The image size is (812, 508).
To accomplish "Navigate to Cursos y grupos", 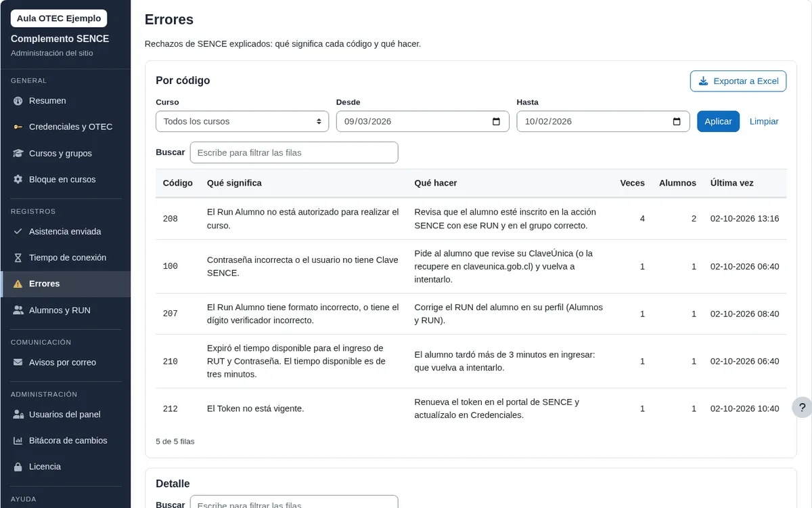I will tap(66, 154).
